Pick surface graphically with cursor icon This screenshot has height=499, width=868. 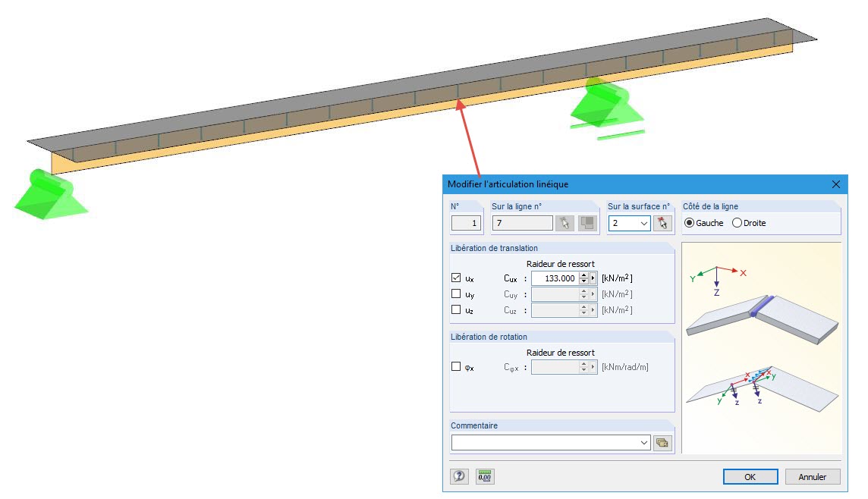pos(662,223)
